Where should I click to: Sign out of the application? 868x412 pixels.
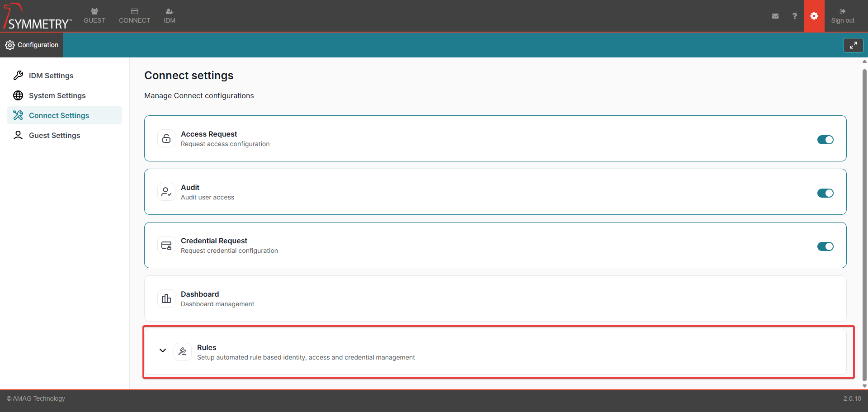(x=843, y=16)
